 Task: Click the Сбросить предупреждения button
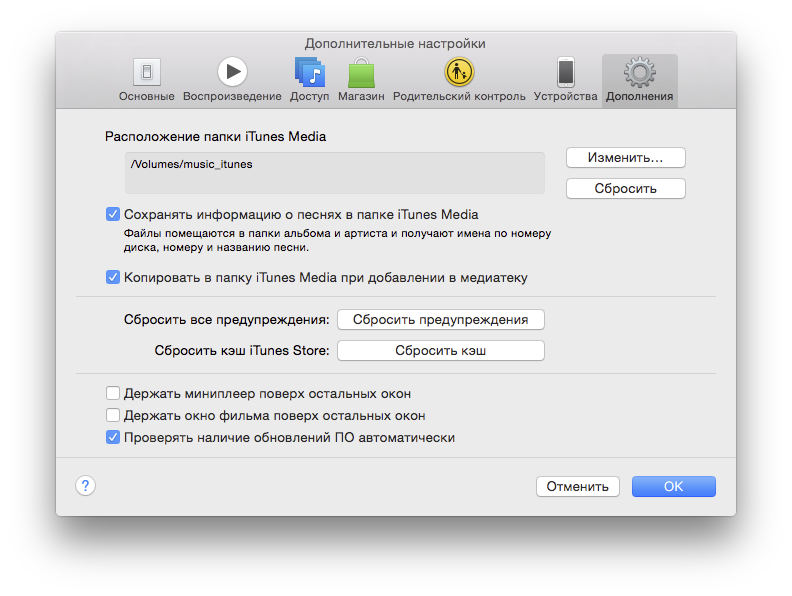(x=440, y=320)
